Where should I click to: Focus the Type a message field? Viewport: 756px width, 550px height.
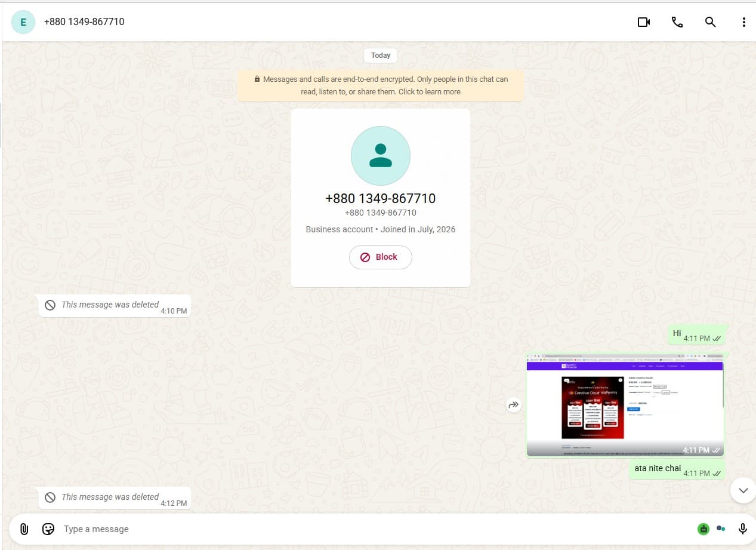click(x=376, y=529)
